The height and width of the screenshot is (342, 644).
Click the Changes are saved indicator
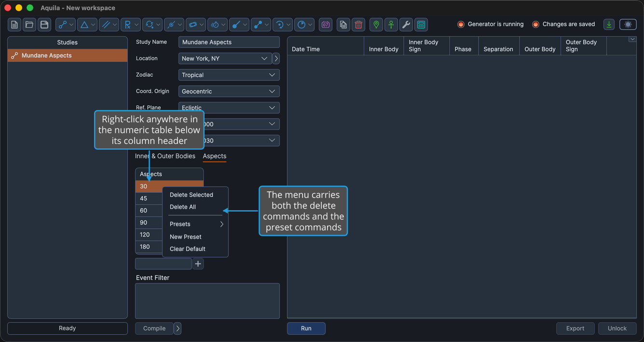pos(535,24)
